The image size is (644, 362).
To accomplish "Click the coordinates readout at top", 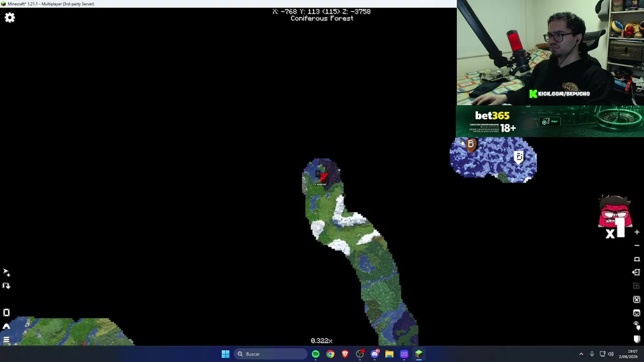I will coord(321,12).
